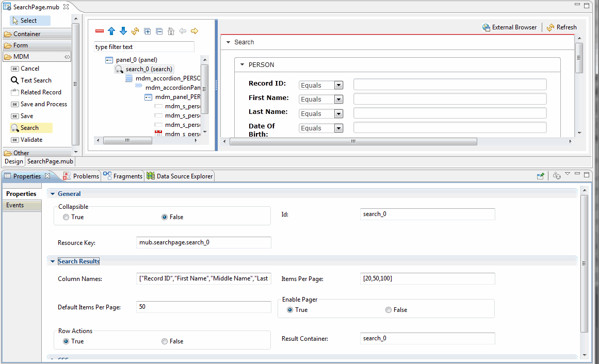Refresh the outline tree using yellow arrows
This screenshot has height=364, width=599.
pos(135,31)
